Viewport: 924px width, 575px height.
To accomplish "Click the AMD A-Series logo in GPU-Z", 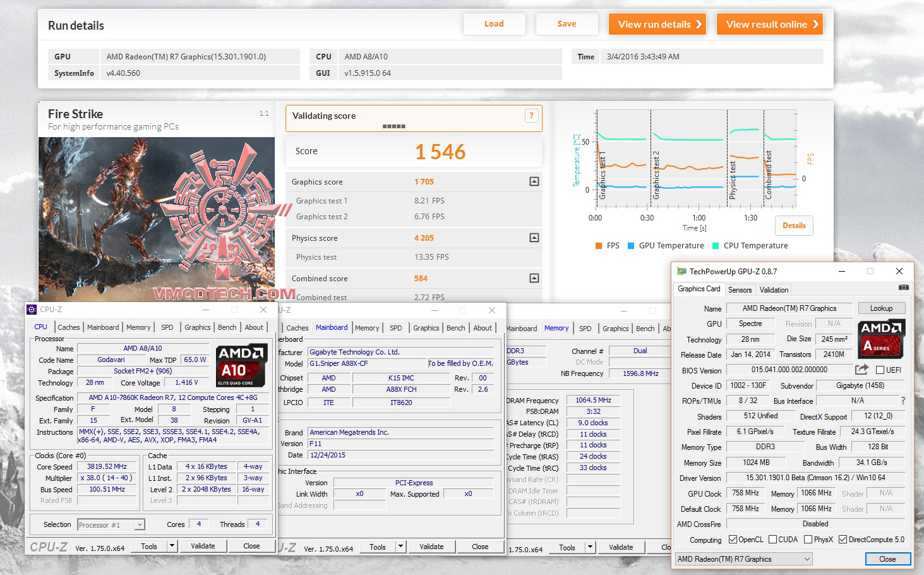I will pos(882,339).
